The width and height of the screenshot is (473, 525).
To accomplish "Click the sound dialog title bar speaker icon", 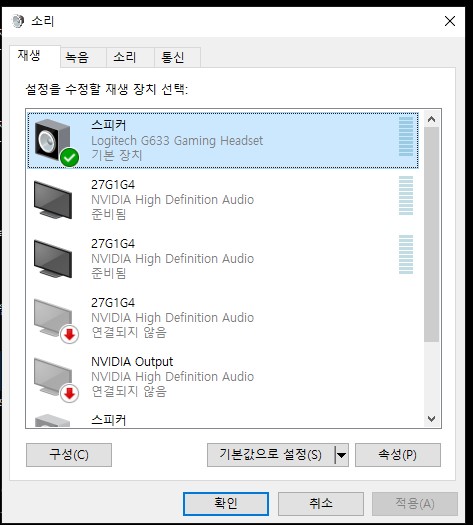I will point(18,21).
